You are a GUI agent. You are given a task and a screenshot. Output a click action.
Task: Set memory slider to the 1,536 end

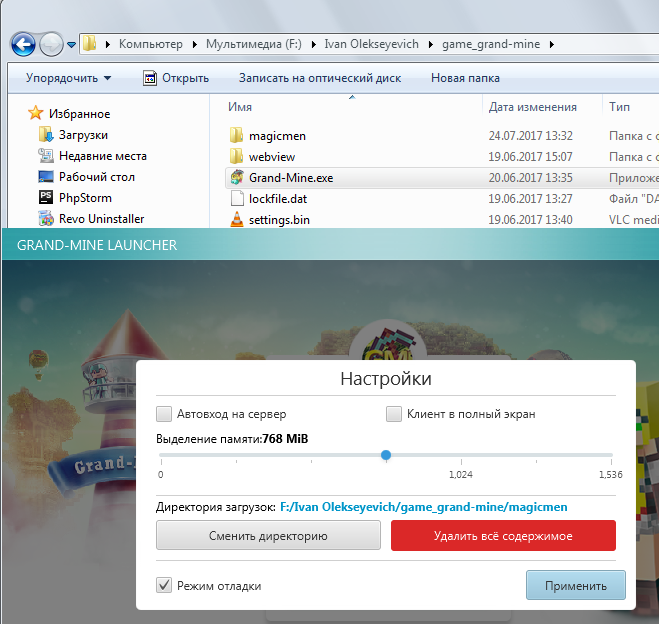(611, 455)
